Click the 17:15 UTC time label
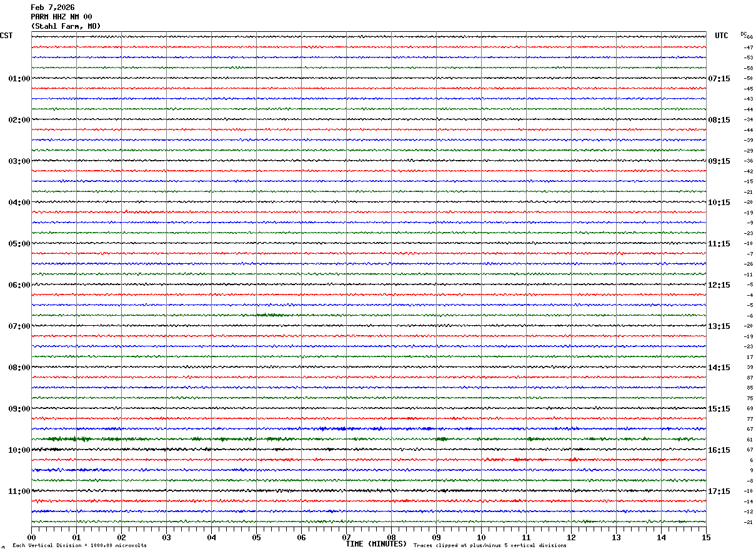Viewport: 756px width, 554px height. (719, 491)
